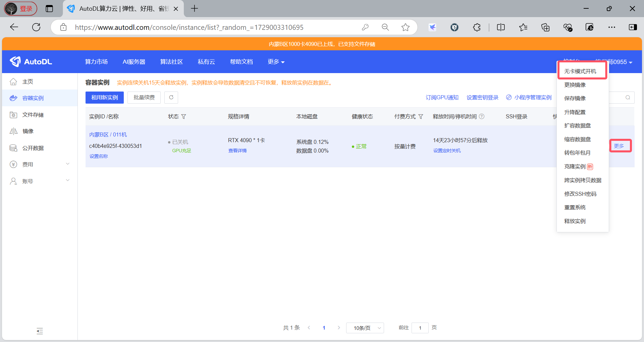This screenshot has height=342, width=644.
Task: Click orange announcement banner text
Action: point(322,44)
